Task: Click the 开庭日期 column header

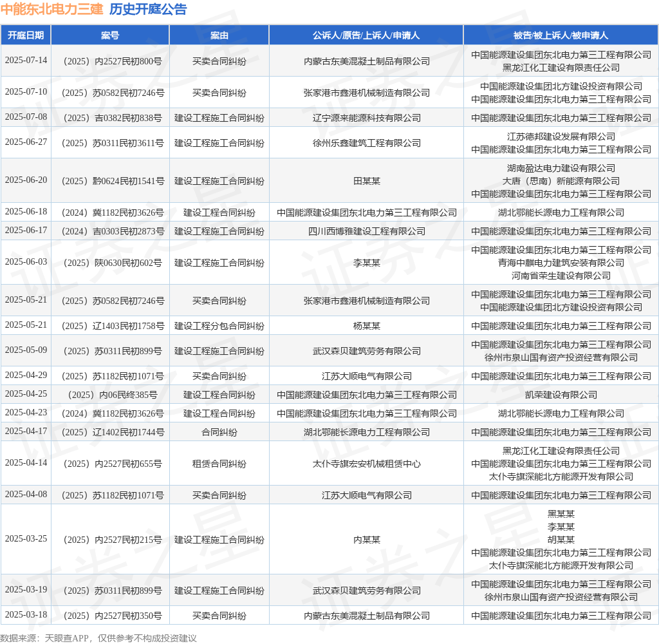Action: pyautogui.click(x=26, y=35)
